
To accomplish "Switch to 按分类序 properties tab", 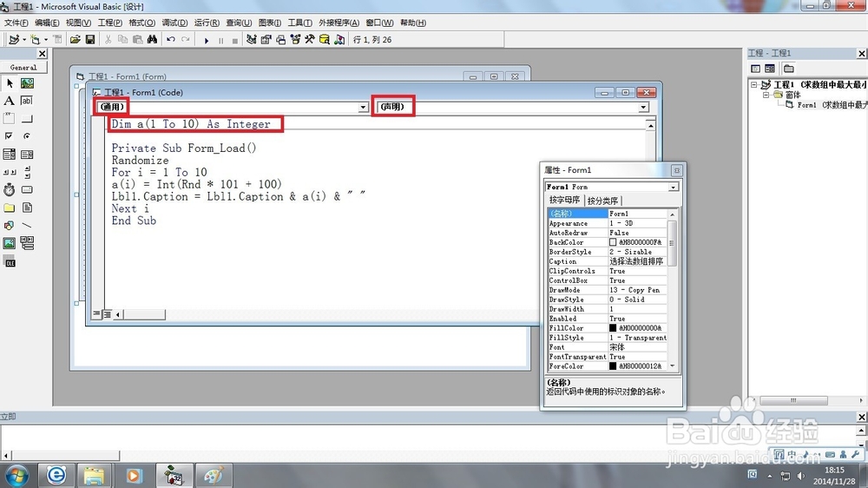I will pyautogui.click(x=603, y=201).
